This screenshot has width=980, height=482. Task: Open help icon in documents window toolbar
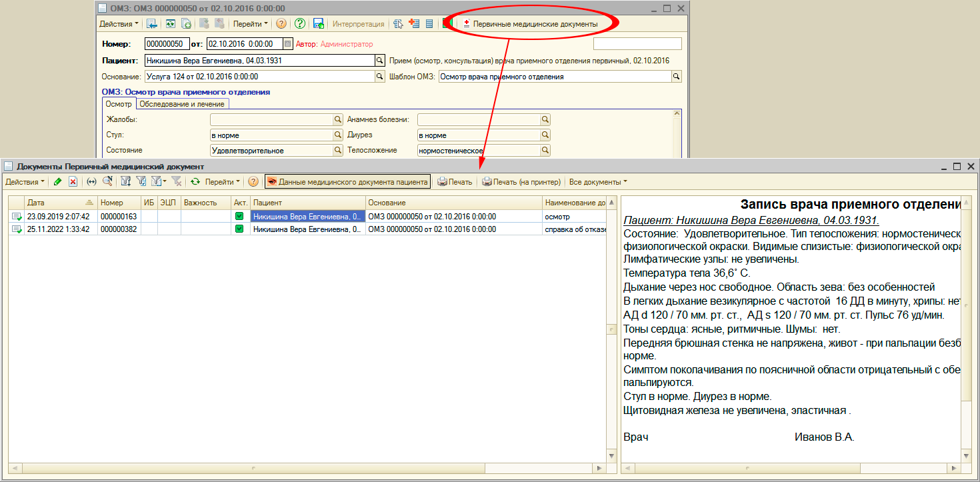point(253,181)
